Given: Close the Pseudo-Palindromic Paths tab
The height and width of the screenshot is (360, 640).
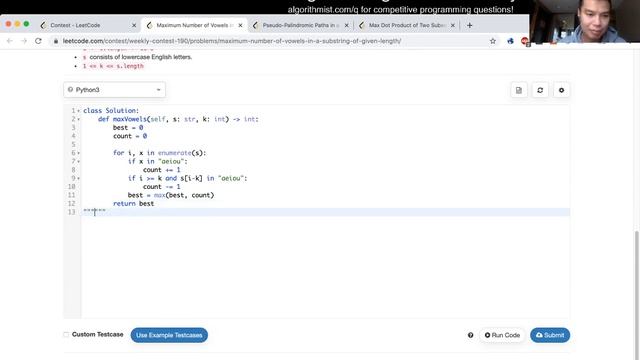Looking at the screenshot, I should tap(347, 25).
